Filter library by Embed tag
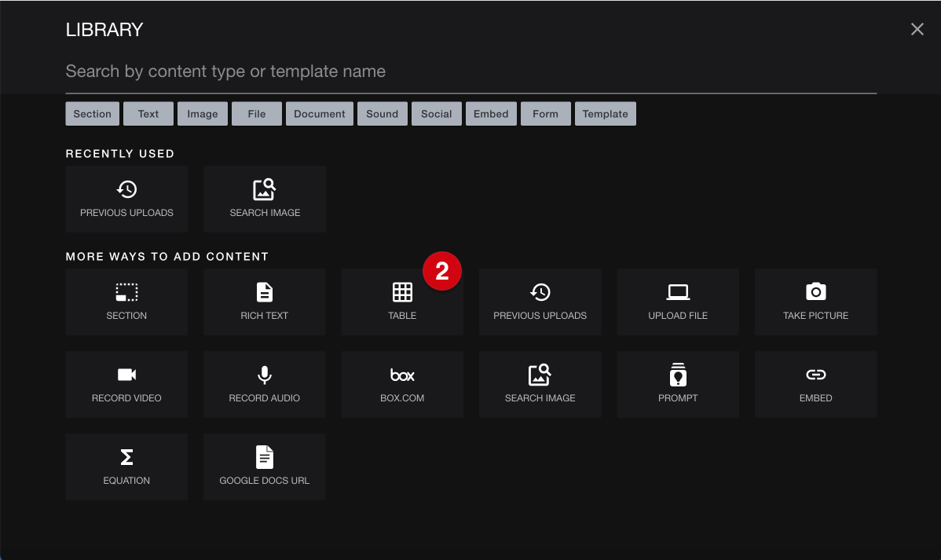The image size is (941, 560). (491, 113)
